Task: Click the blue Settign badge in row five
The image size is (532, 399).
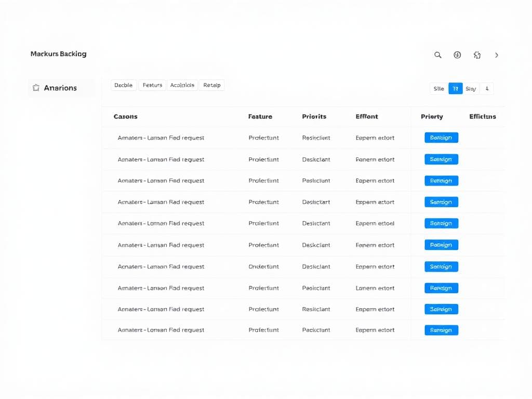Action: 441,223
